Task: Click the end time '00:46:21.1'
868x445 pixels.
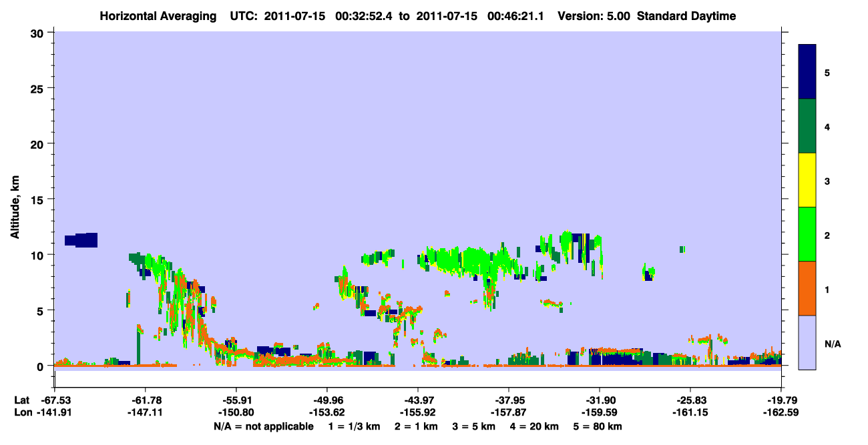Action: [x=515, y=16]
